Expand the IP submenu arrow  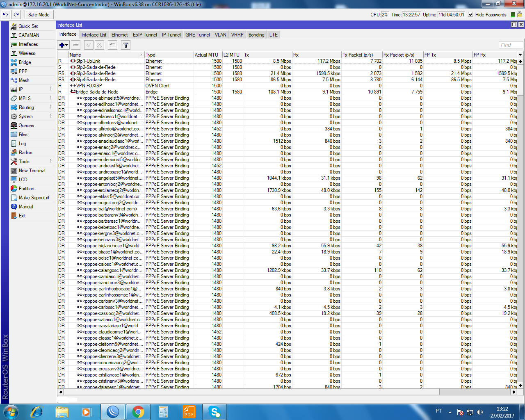coord(51,89)
